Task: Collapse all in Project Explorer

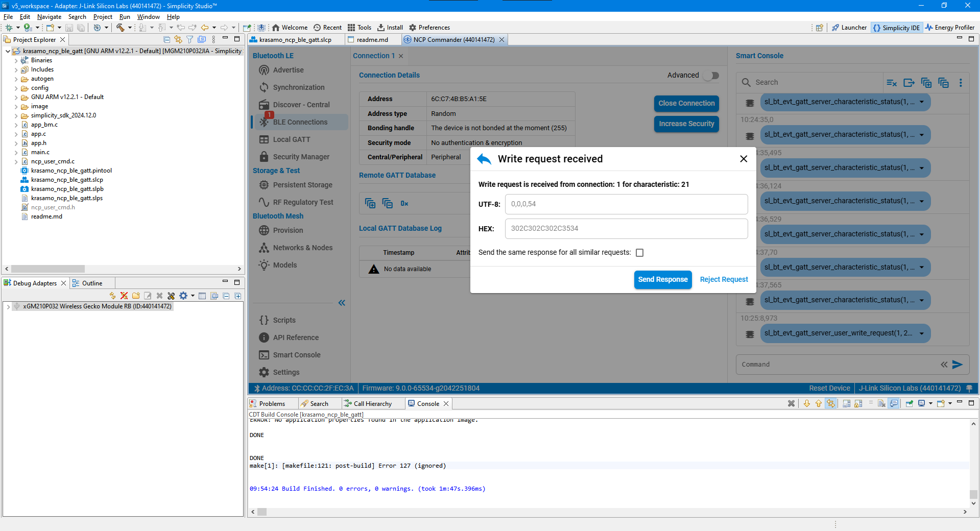Action: (x=166, y=39)
